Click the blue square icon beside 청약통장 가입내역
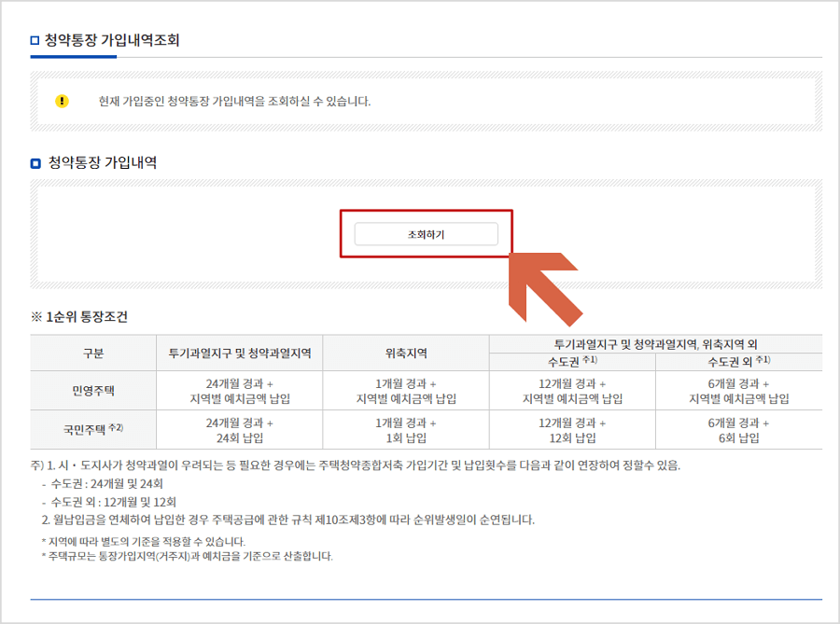The image size is (840, 624). coord(31,159)
